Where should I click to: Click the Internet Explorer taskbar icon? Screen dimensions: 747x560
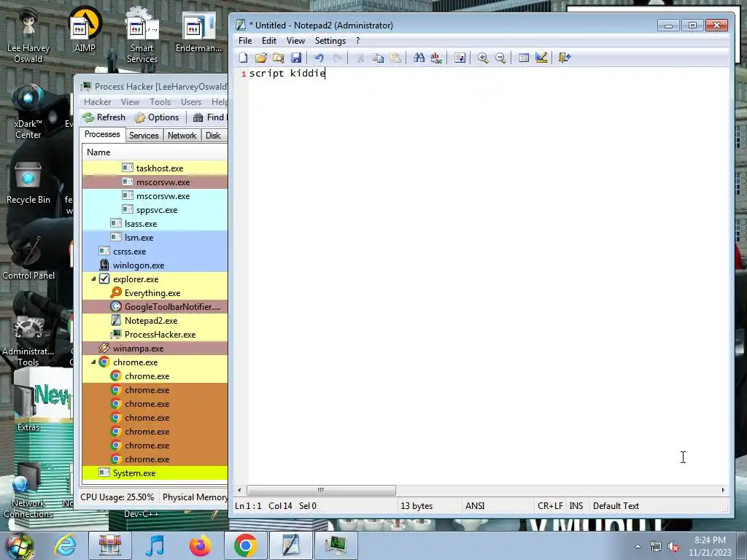(65, 545)
